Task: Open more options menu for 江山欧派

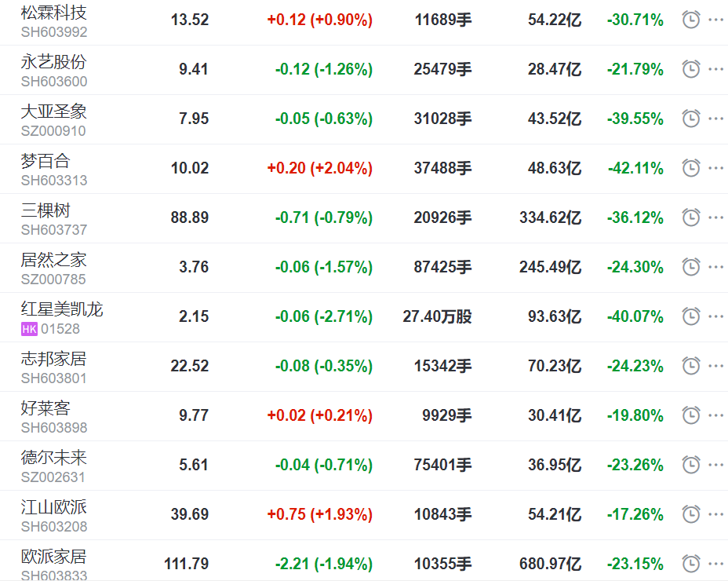Action: click(x=716, y=514)
